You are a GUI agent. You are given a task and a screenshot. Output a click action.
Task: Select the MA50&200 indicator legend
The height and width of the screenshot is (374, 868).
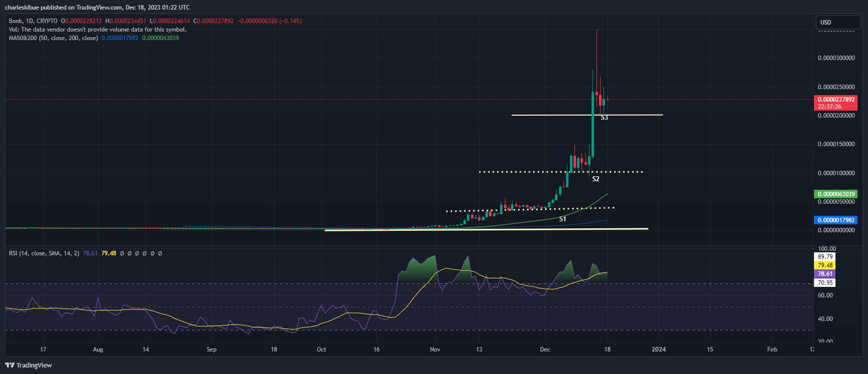click(53, 38)
